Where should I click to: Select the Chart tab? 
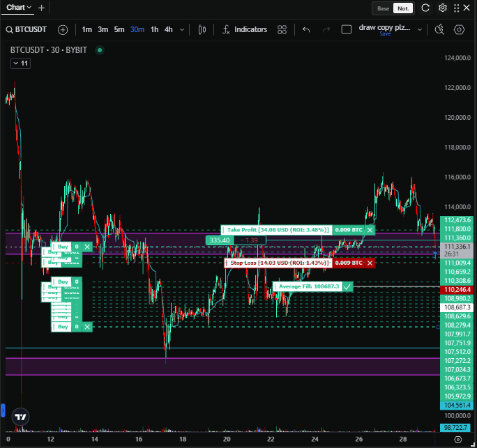(x=19, y=8)
